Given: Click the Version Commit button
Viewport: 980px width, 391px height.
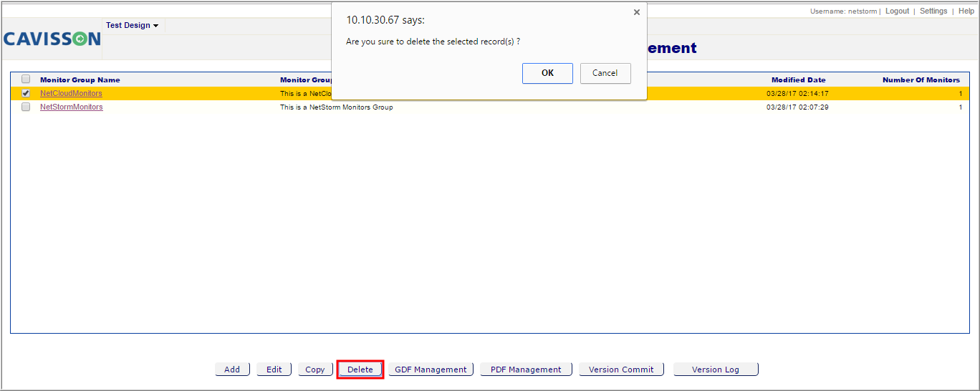Looking at the screenshot, I should point(621,370).
